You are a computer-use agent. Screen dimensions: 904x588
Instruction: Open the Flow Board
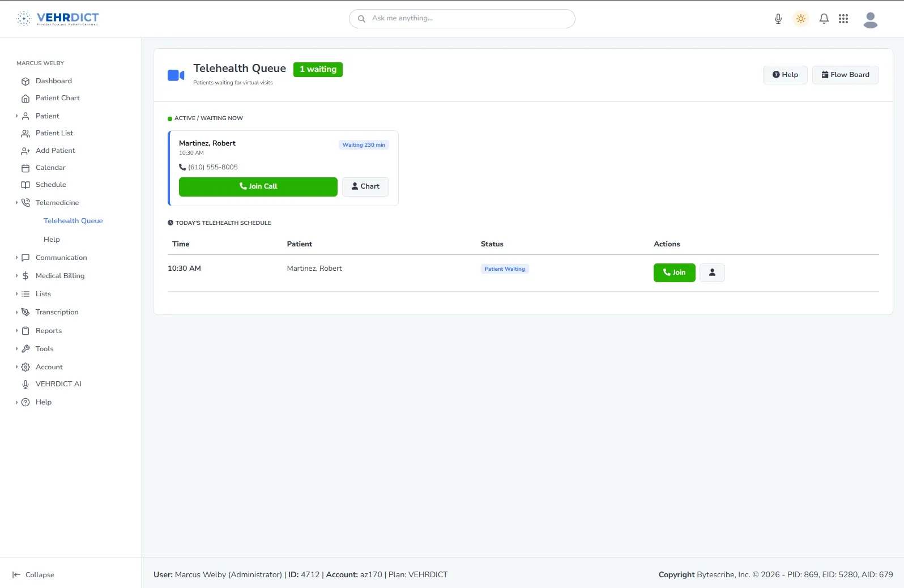845,75
